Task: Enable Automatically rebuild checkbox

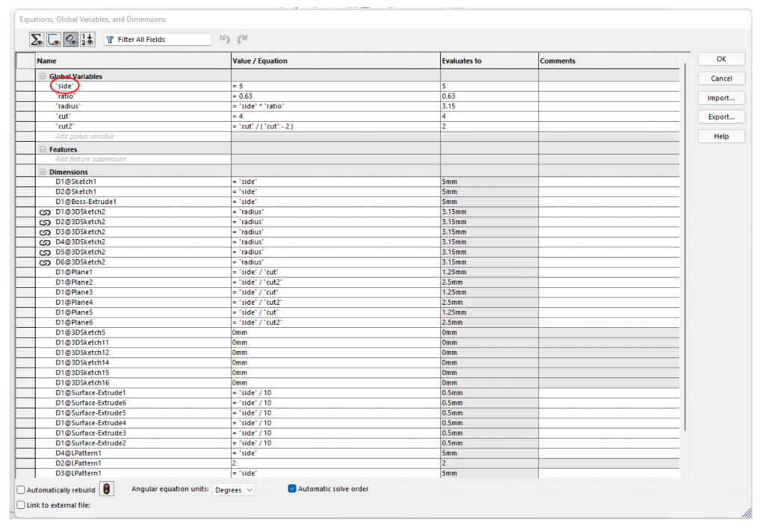Action: [21, 490]
